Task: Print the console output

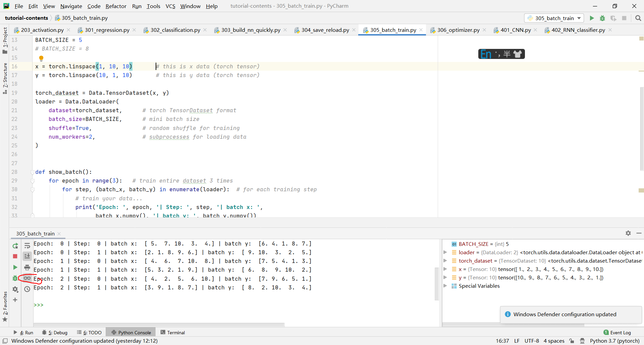Action: [x=27, y=267]
